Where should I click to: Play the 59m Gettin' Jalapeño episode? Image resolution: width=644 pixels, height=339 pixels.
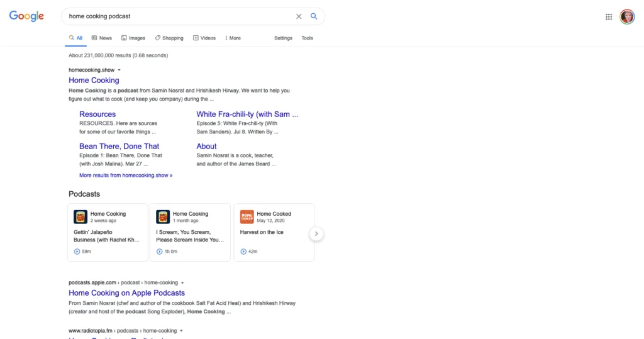click(77, 252)
